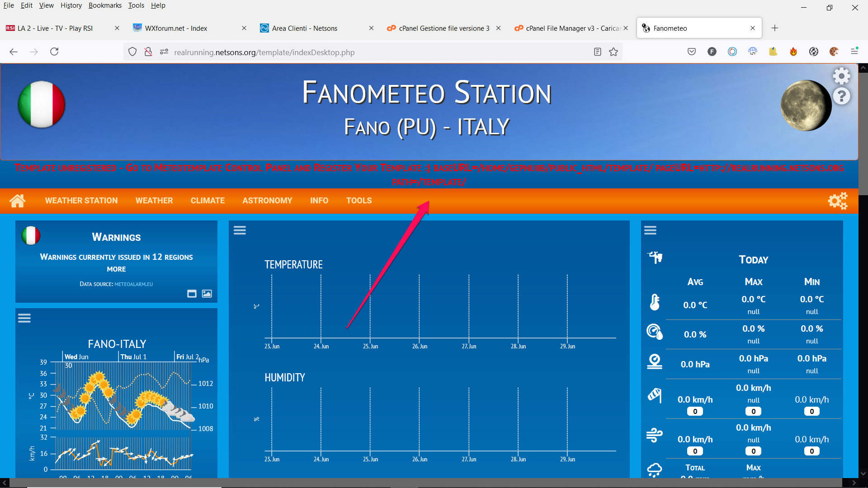
Task: Click the help question mark icon
Action: [841, 96]
